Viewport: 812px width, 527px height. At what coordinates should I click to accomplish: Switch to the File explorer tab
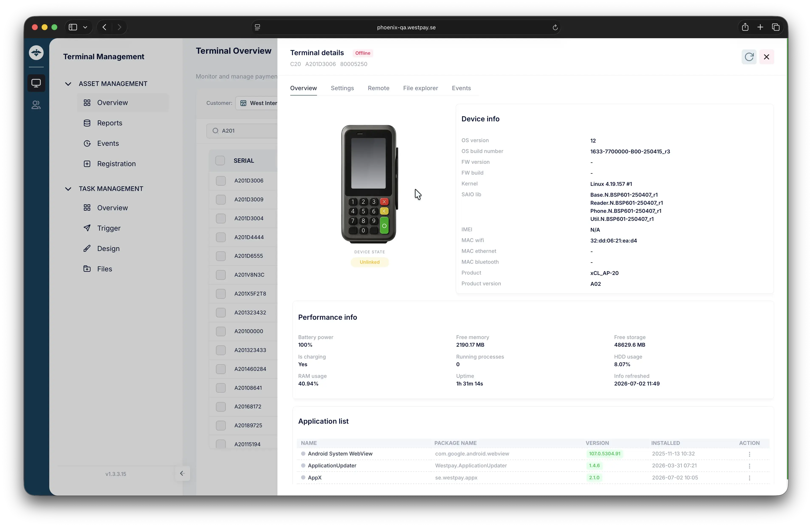(x=420, y=88)
